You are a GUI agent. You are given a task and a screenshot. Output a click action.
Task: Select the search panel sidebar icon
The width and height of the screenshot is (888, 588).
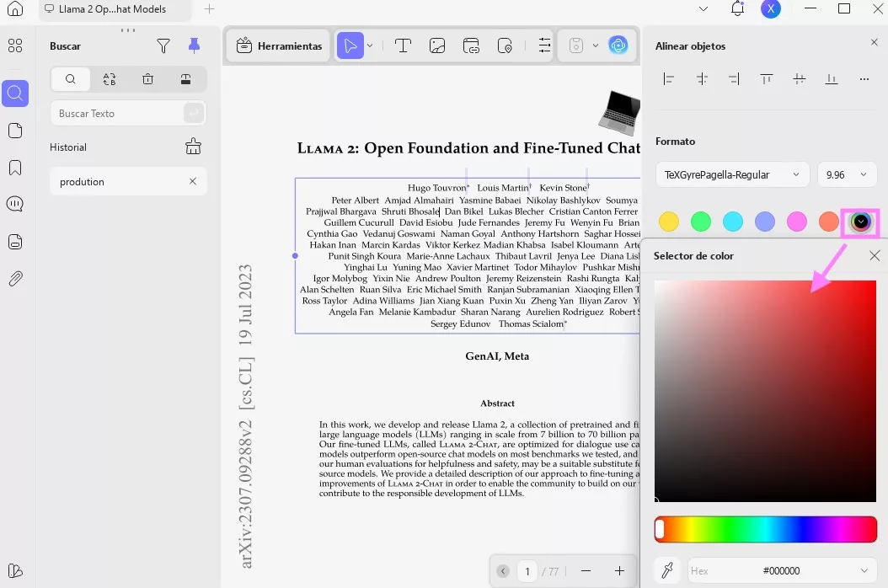(x=15, y=93)
